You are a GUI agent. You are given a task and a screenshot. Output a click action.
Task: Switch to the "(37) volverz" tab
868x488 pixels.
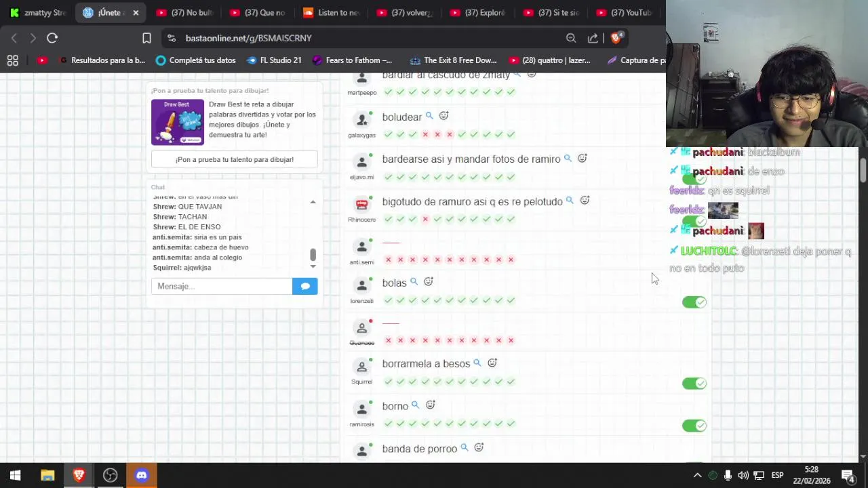point(405,12)
